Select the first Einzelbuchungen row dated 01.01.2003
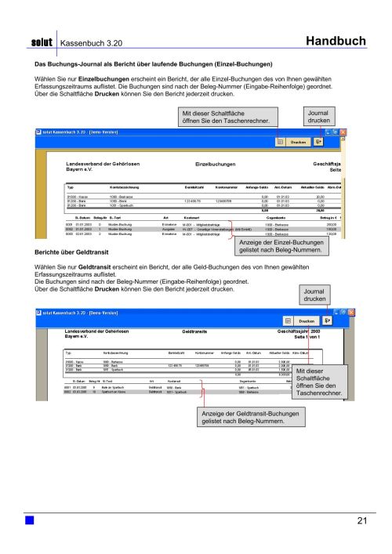 [x=202, y=225]
